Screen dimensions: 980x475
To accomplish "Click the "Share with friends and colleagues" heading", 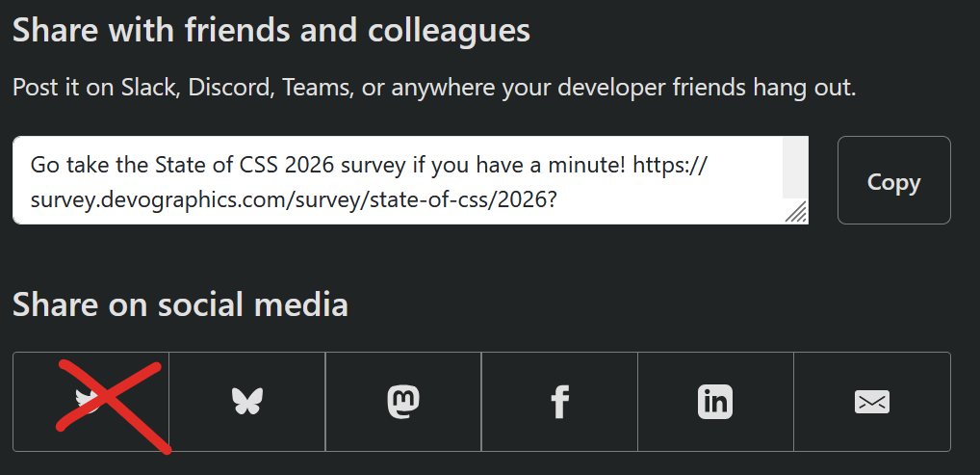I will (x=271, y=30).
